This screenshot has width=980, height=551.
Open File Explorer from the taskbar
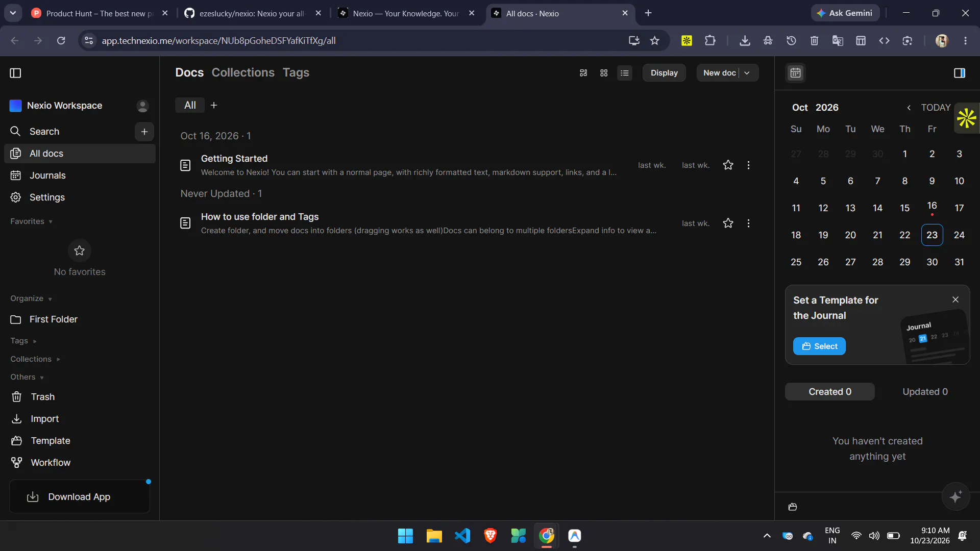[434, 536]
